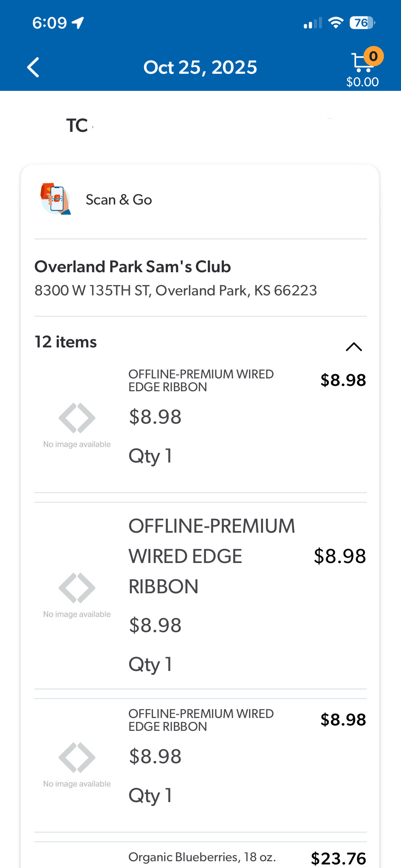Tap the battery status indicator
401x868 pixels.
click(362, 23)
